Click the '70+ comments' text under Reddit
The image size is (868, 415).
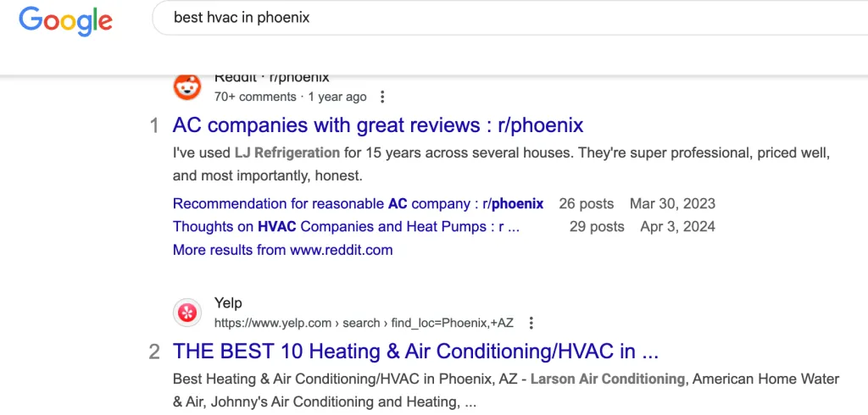255,97
